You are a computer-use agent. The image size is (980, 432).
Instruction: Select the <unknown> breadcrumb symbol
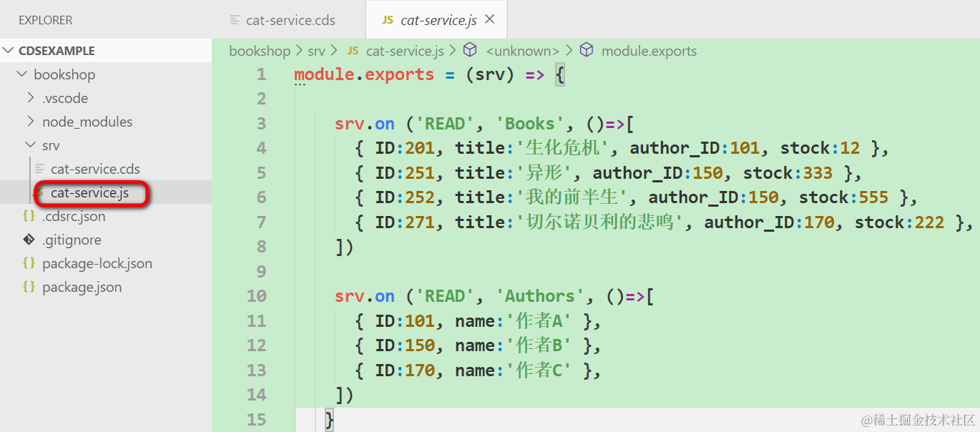click(522, 51)
